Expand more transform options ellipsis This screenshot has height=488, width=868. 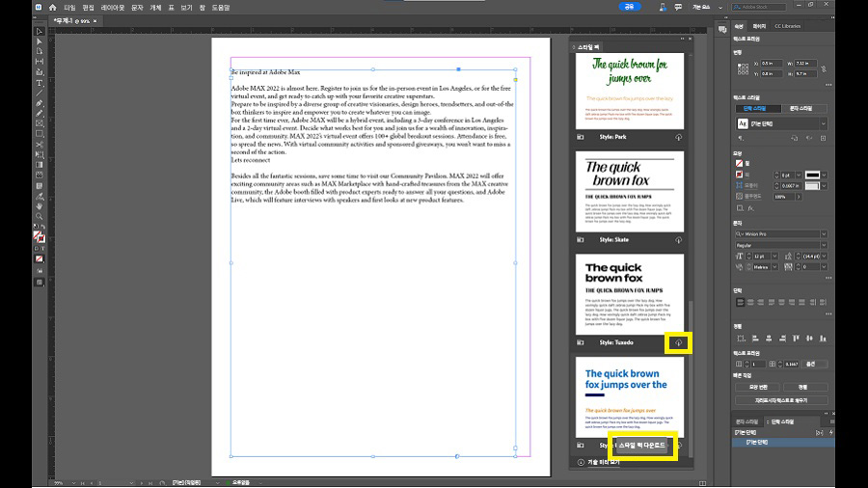pos(828,85)
